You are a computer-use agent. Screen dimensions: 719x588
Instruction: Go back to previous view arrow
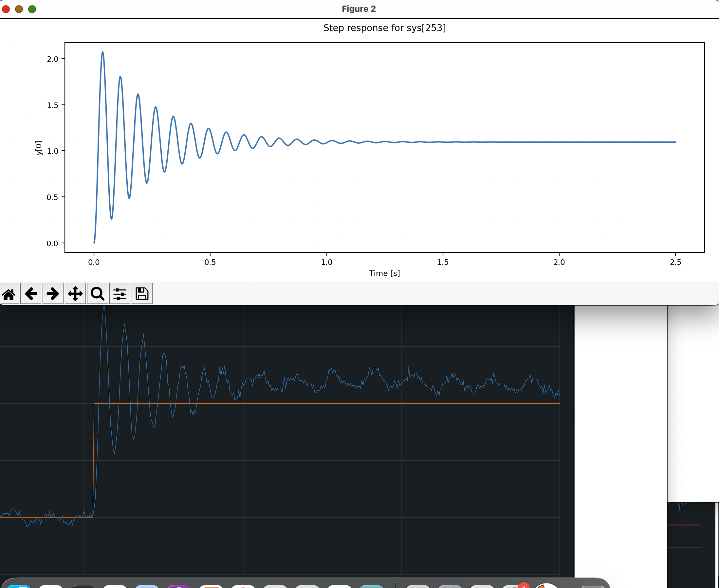pos(31,294)
